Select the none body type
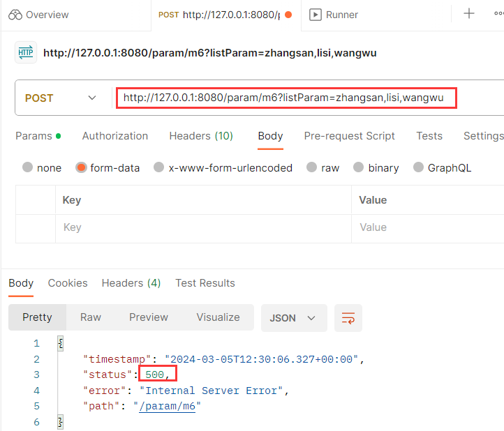 (x=28, y=167)
